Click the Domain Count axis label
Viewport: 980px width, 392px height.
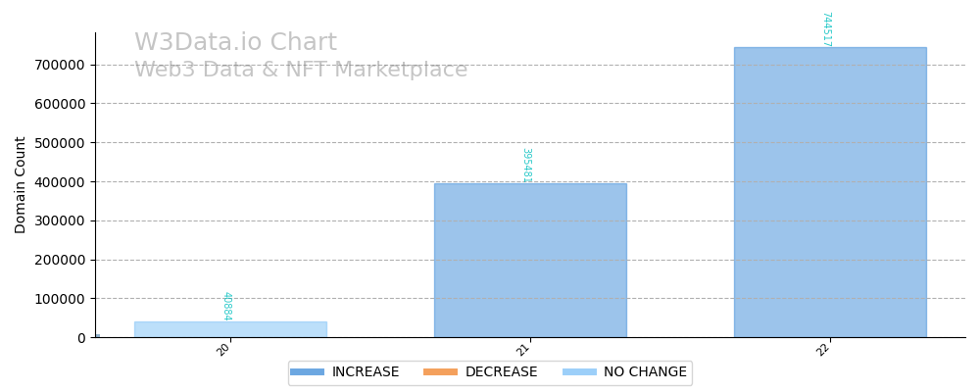(21, 184)
